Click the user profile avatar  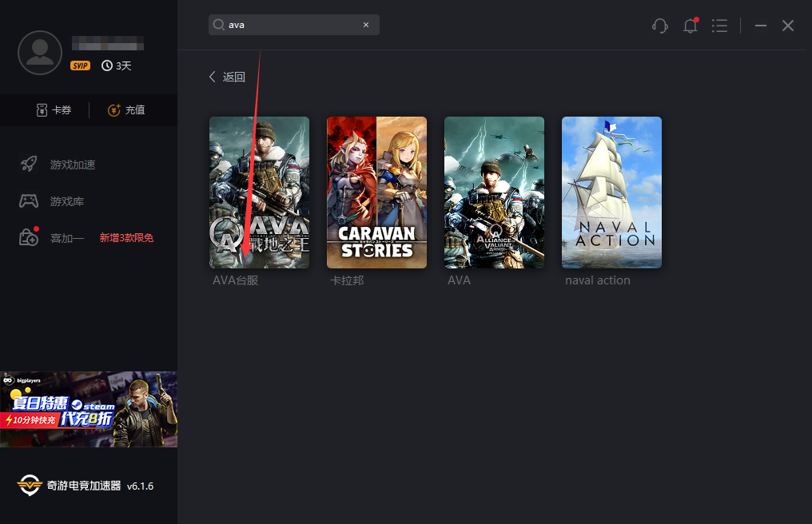coord(39,53)
